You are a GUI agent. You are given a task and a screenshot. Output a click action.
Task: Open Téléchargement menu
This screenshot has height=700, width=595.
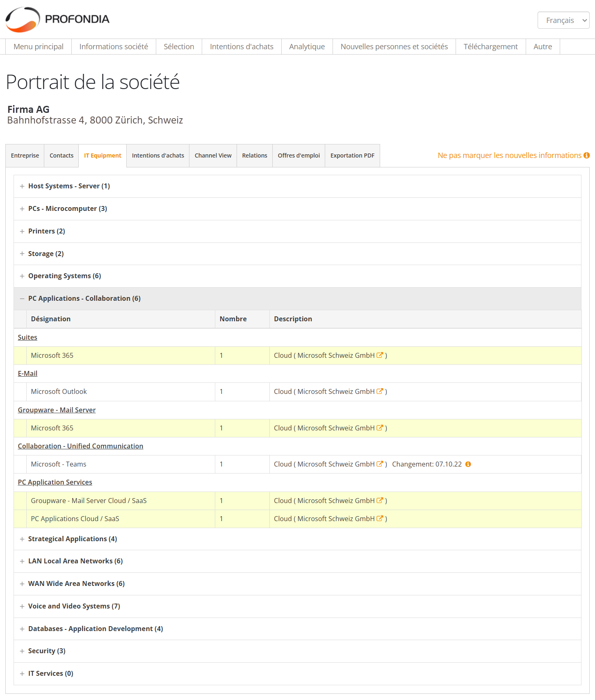pyautogui.click(x=490, y=47)
